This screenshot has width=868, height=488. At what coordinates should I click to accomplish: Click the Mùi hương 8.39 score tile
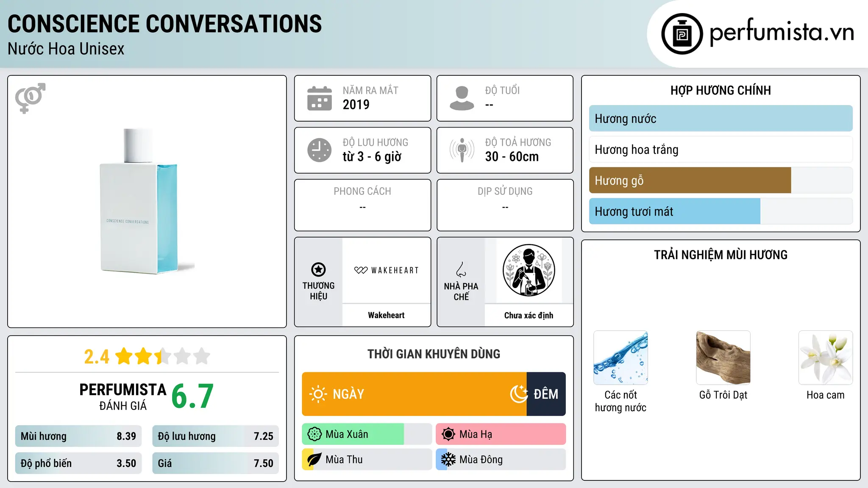pos(78,436)
